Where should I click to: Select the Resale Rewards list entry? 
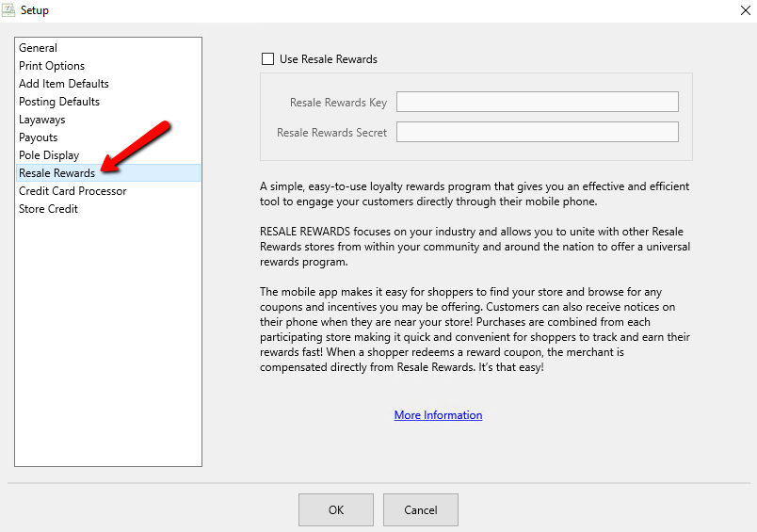click(108, 173)
